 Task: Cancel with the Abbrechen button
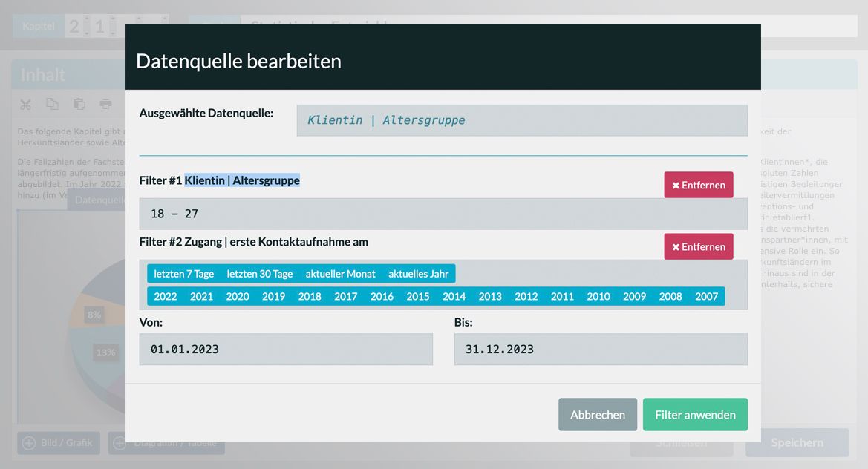click(x=597, y=415)
